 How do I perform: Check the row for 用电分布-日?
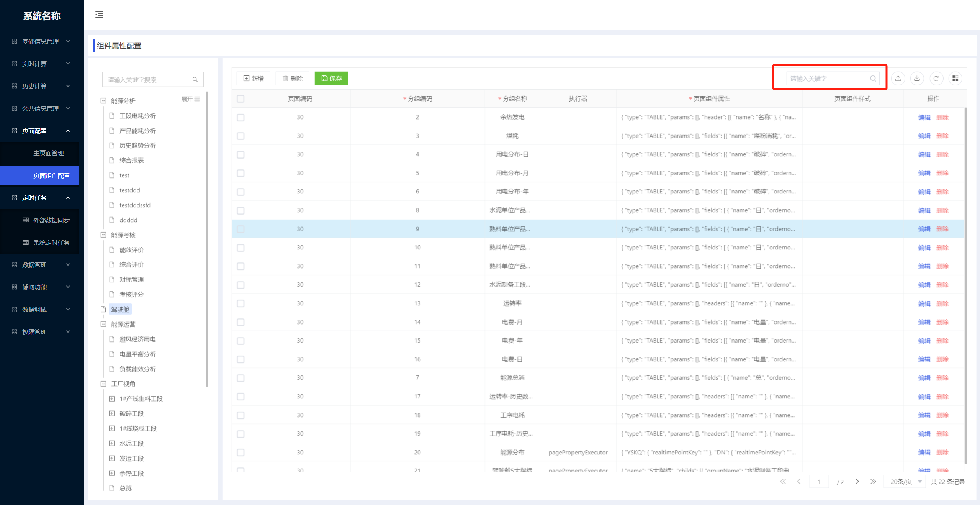pyautogui.click(x=241, y=154)
